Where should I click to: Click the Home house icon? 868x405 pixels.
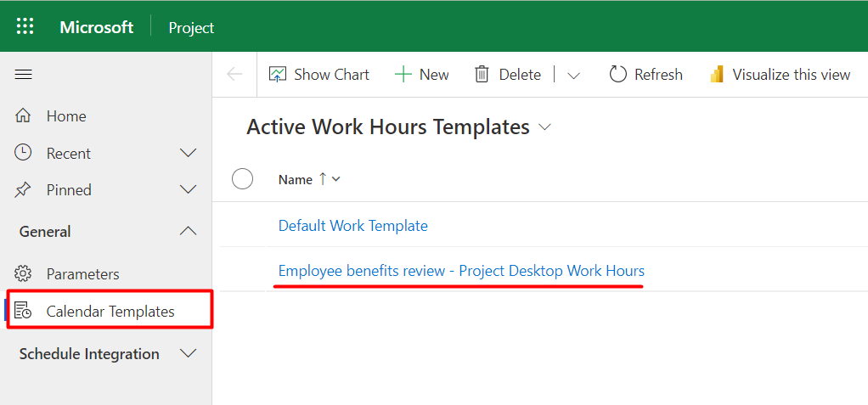point(23,116)
